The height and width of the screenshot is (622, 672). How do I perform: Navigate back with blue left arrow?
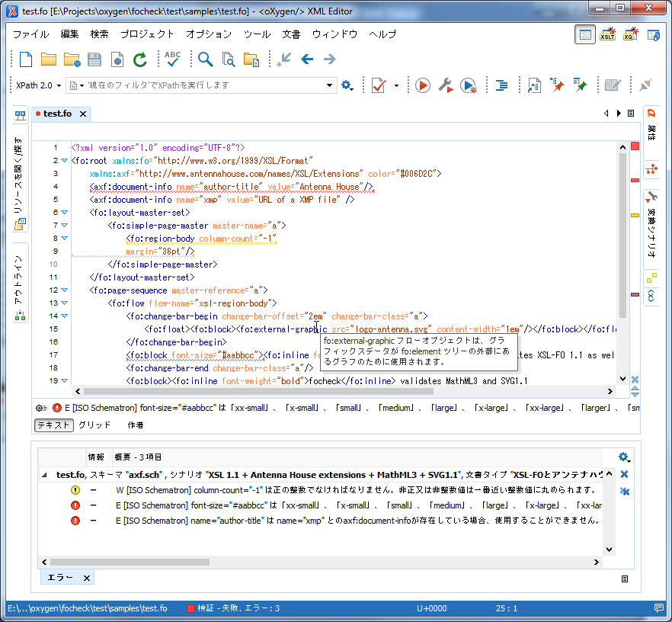307,59
